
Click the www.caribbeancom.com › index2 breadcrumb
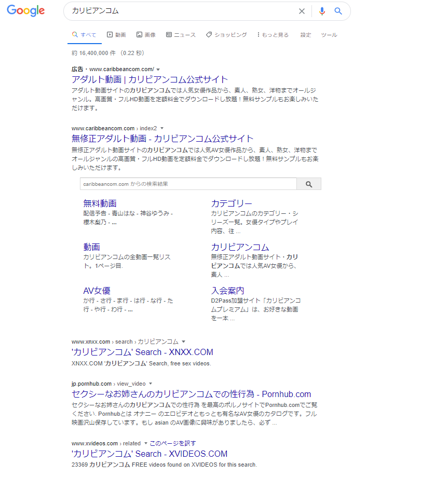(114, 128)
